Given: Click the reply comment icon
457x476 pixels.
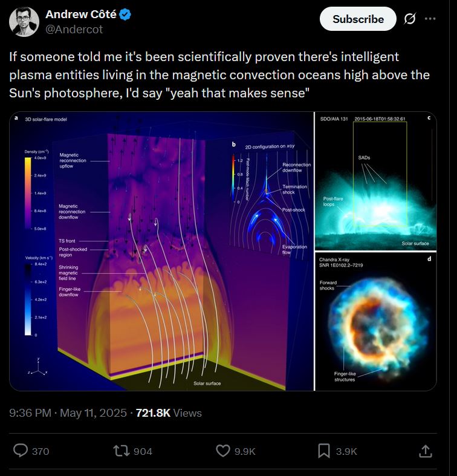Looking at the screenshot, I should tap(21, 451).
